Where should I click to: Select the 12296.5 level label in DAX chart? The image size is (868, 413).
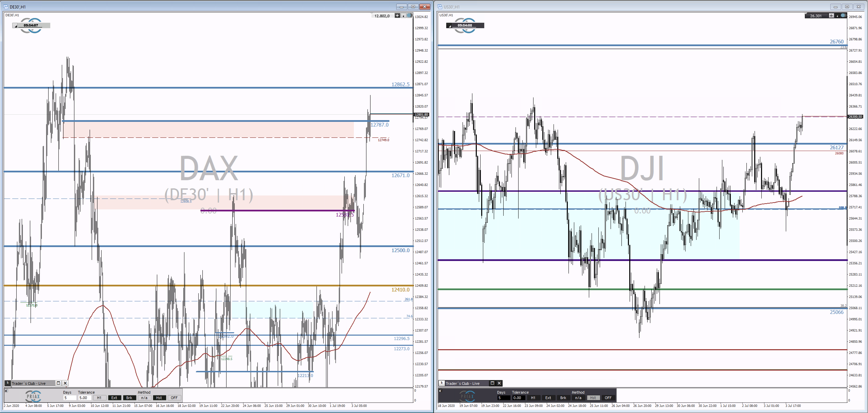tap(402, 338)
